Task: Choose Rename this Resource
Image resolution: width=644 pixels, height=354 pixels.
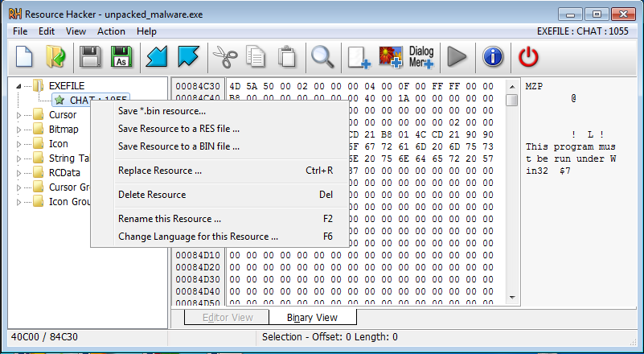Action: click(x=219, y=219)
